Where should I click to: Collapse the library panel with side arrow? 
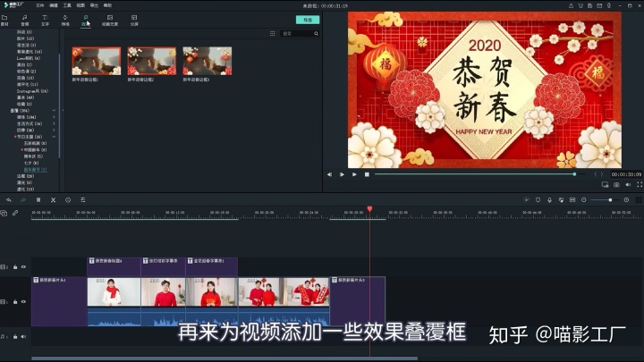(63, 110)
